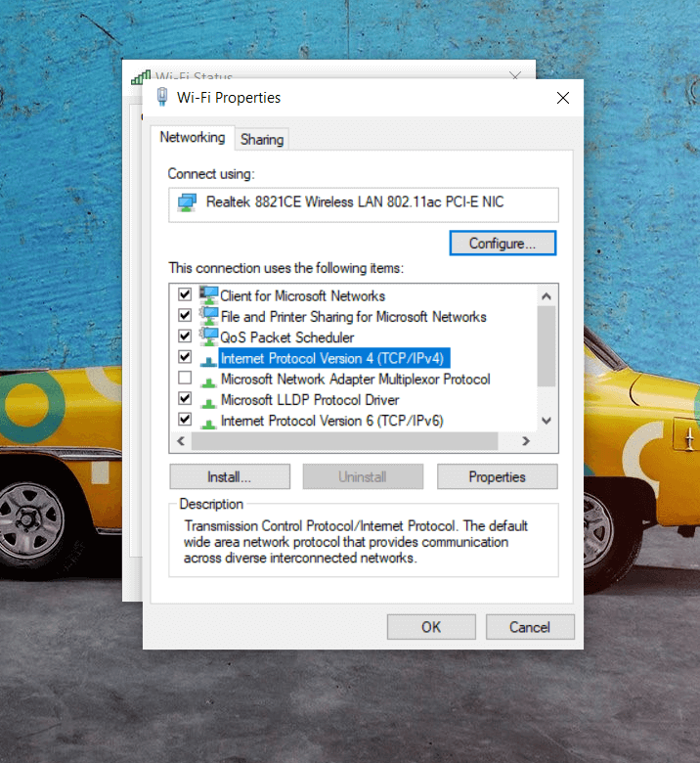Toggle the QoS Packet Scheduler checkbox
The height and width of the screenshot is (763, 700).
click(185, 337)
